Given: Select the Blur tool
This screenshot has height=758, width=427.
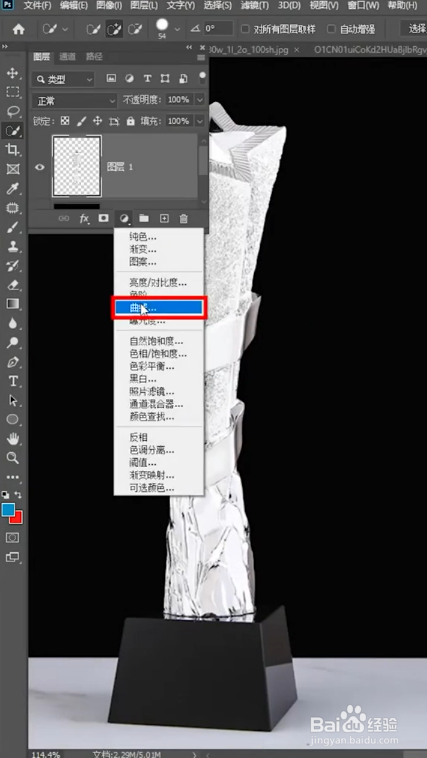Looking at the screenshot, I should (x=13, y=323).
